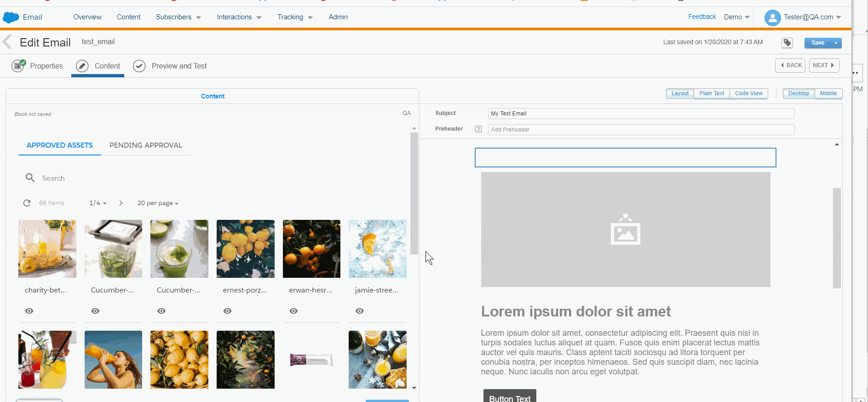Switch to Plain Text view

tap(712, 93)
